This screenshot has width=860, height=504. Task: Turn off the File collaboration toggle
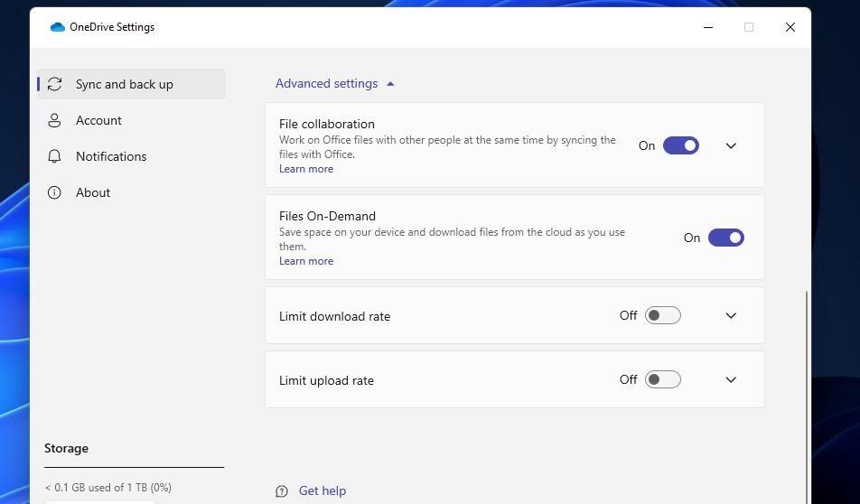680,145
